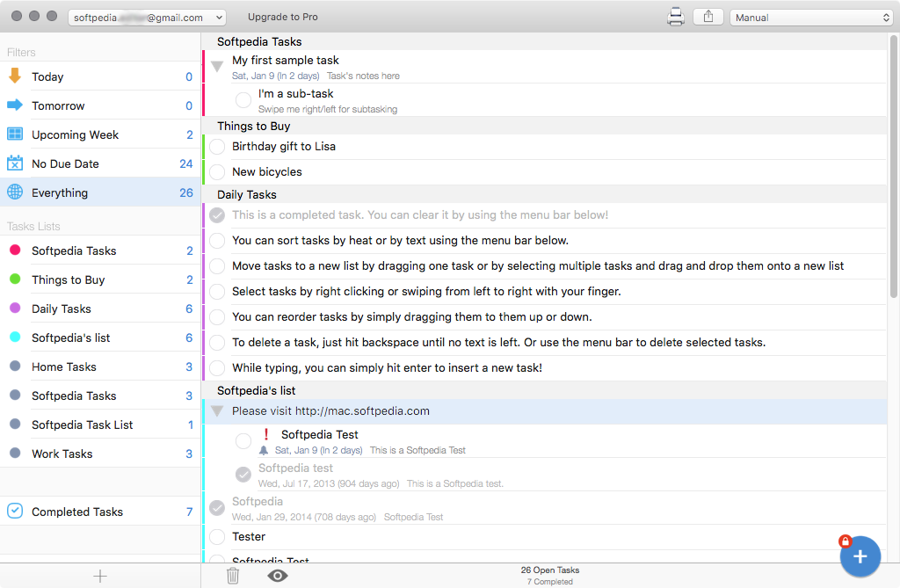This screenshot has height=588, width=900.
Task: Toggle the eye icon for completed tasks
Action: (277, 576)
